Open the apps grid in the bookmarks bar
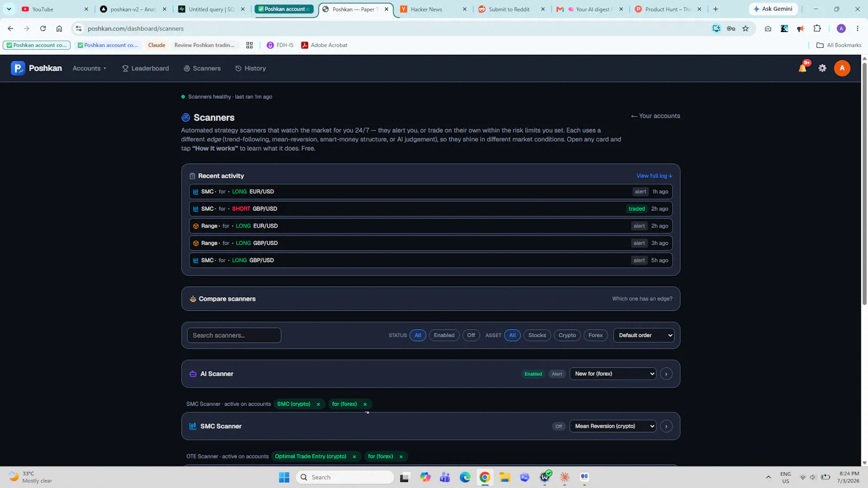Viewport: 868px width, 488px height. pyautogui.click(x=250, y=46)
